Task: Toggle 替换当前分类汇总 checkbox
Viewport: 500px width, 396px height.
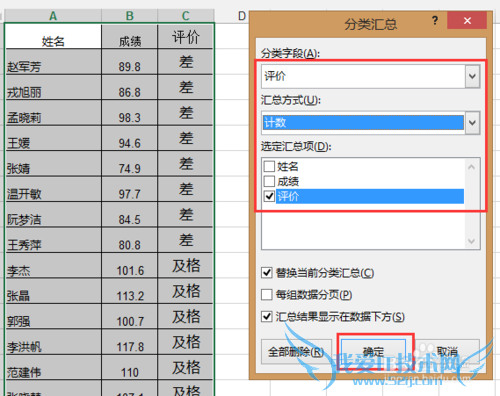Action: click(267, 273)
